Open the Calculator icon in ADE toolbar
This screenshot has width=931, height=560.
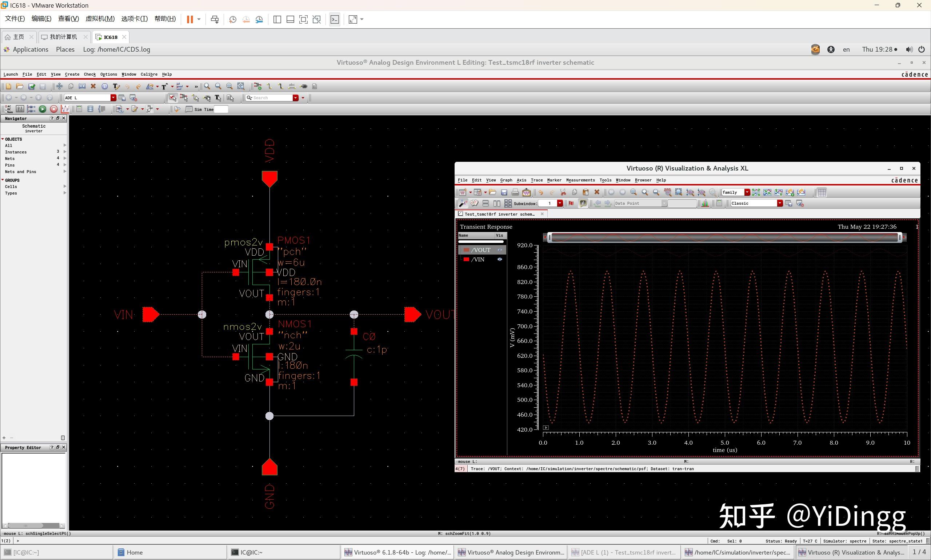pos(79,109)
